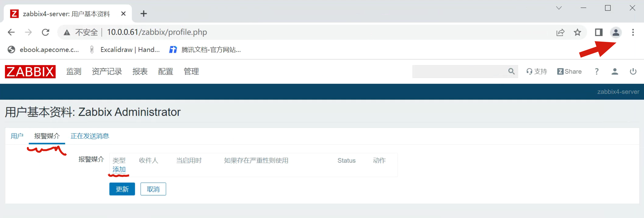Switch to the 正在发送消息 tab
Viewport: 644px width, 218px height.
pyautogui.click(x=90, y=136)
